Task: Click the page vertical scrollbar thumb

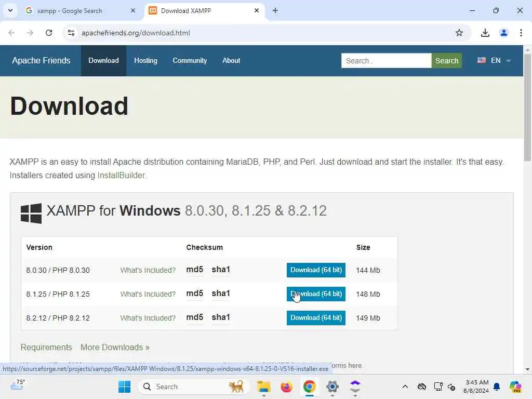Action: (527, 107)
